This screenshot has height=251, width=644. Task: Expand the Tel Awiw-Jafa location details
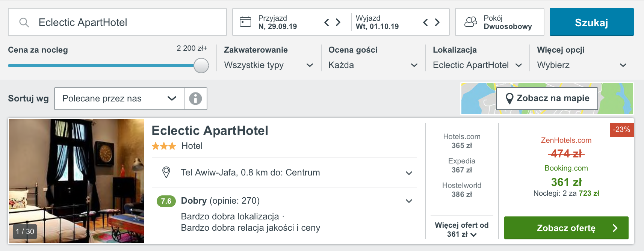point(284,173)
